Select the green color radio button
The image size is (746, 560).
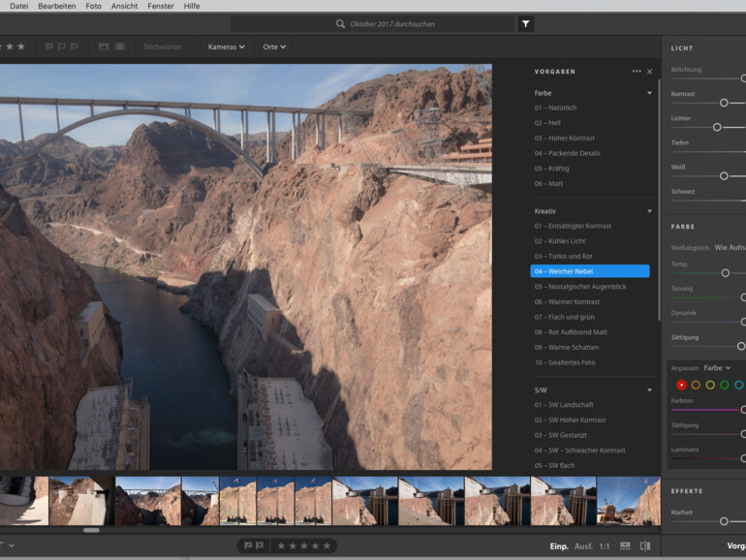coord(724,385)
